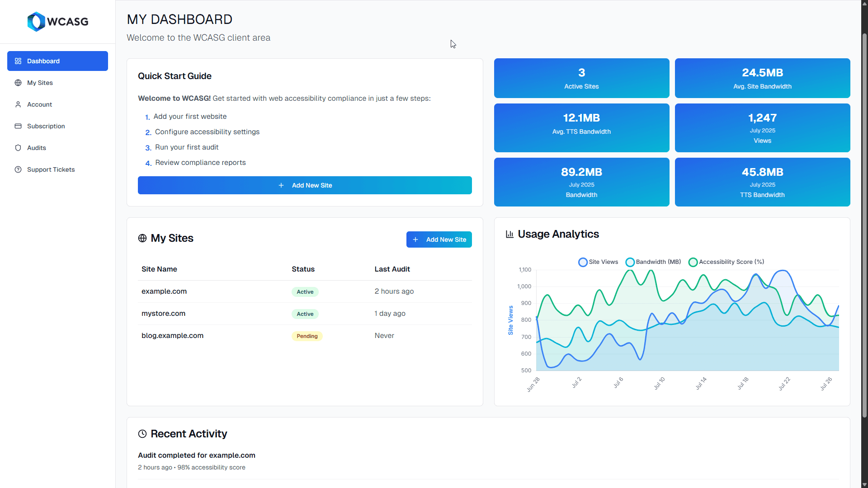
Task: Click the shield icon next to Audits
Action: coord(18,148)
